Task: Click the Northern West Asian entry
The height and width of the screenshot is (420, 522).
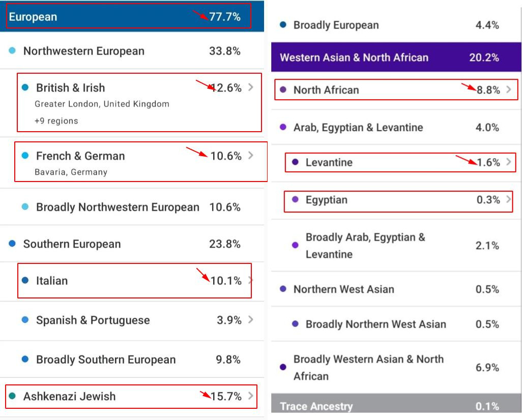Action: click(x=343, y=289)
